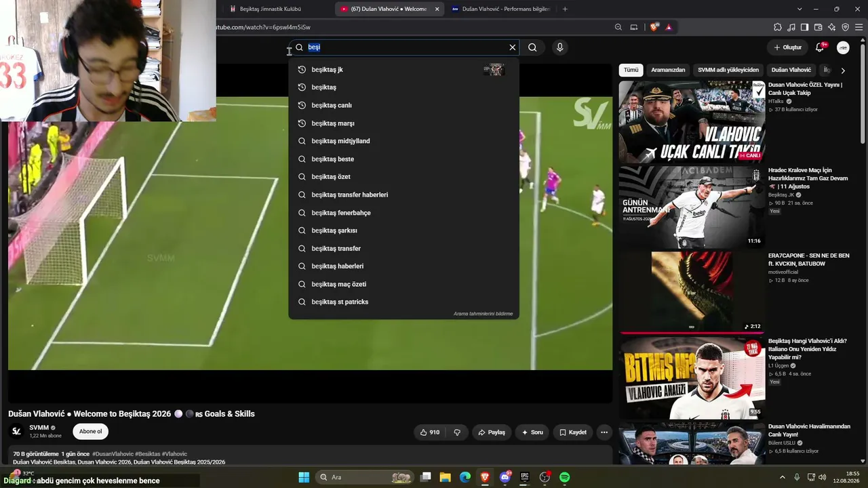The width and height of the screenshot is (868, 488).
Task: Click the taskbar Ara search box
Action: 366,477
